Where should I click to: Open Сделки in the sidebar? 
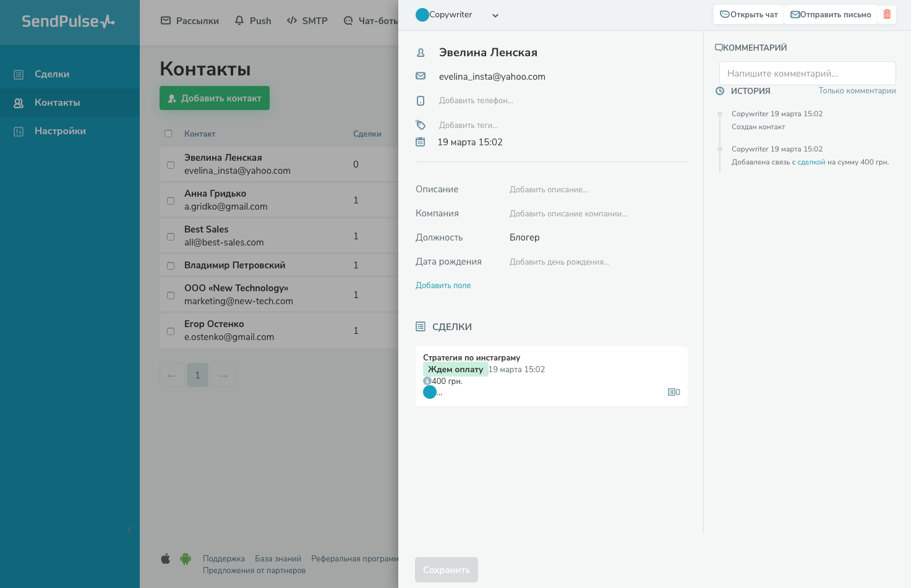click(x=52, y=74)
